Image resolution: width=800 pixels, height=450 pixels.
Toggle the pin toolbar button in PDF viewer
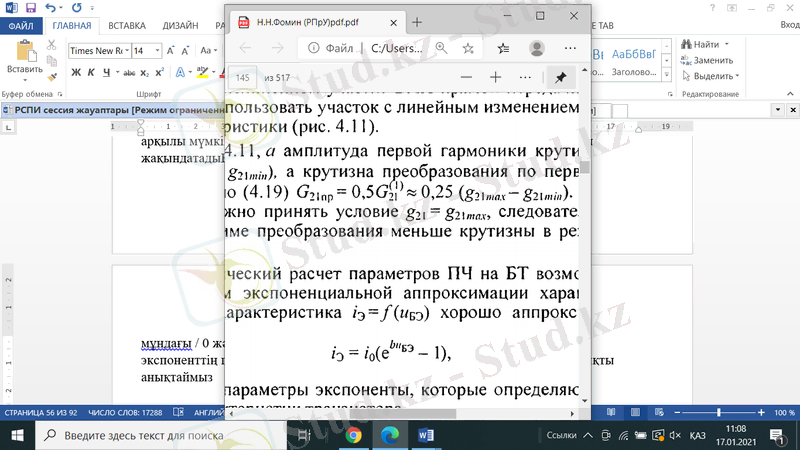tap(558, 77)
